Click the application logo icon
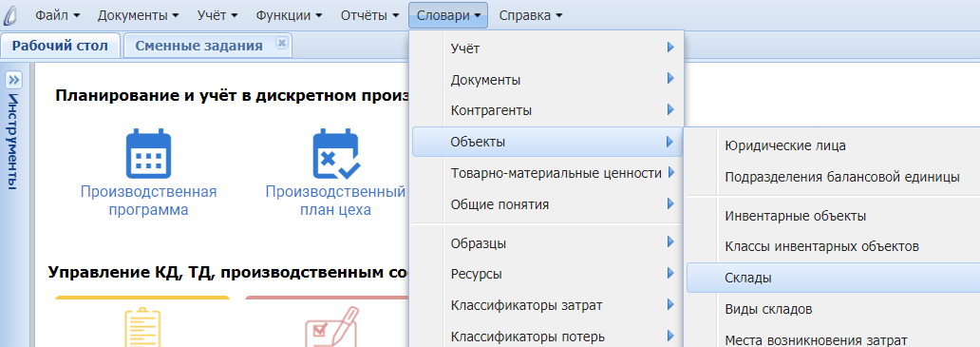 12,14
